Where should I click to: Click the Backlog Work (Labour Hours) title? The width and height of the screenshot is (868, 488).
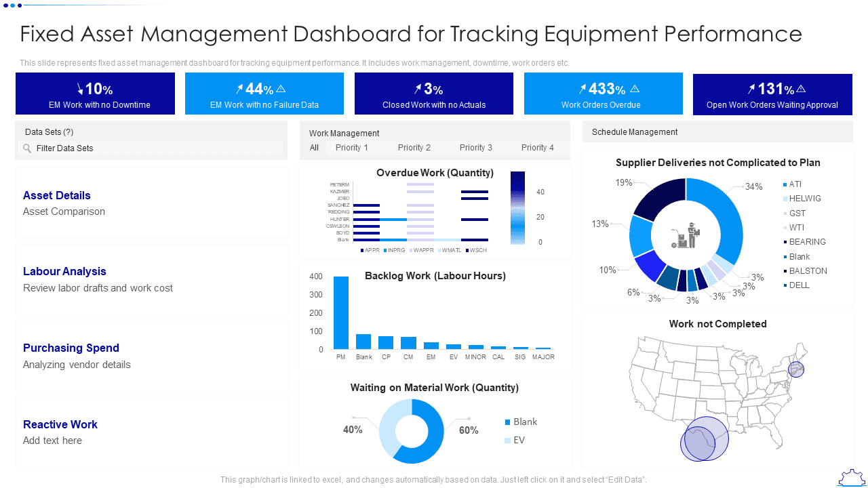435,276
